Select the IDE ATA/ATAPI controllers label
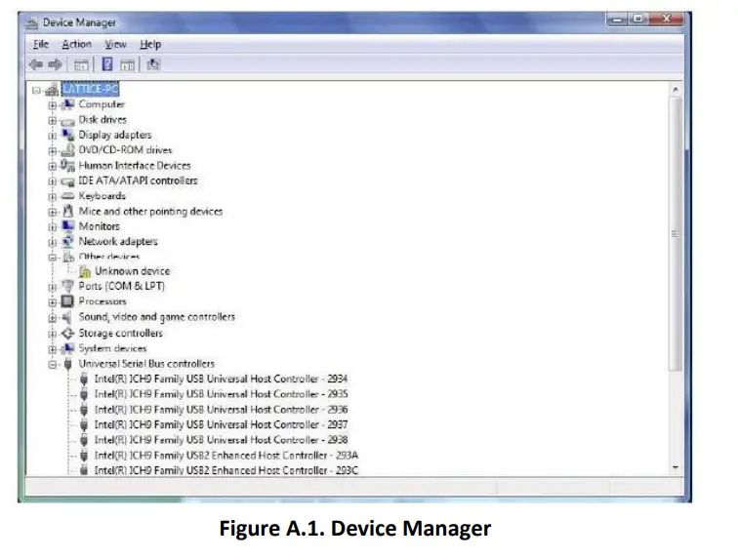This screenshot has height=560, width=738. tap(138, 180)
